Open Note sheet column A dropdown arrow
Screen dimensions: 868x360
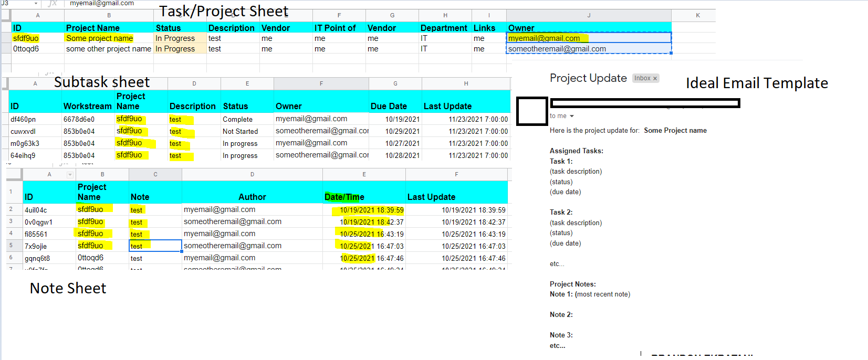(70, 175)
